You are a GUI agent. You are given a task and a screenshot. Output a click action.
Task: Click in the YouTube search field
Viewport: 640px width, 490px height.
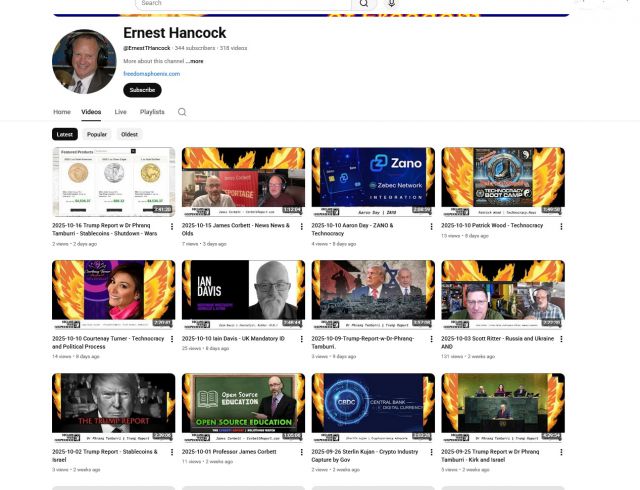[240, 4]
